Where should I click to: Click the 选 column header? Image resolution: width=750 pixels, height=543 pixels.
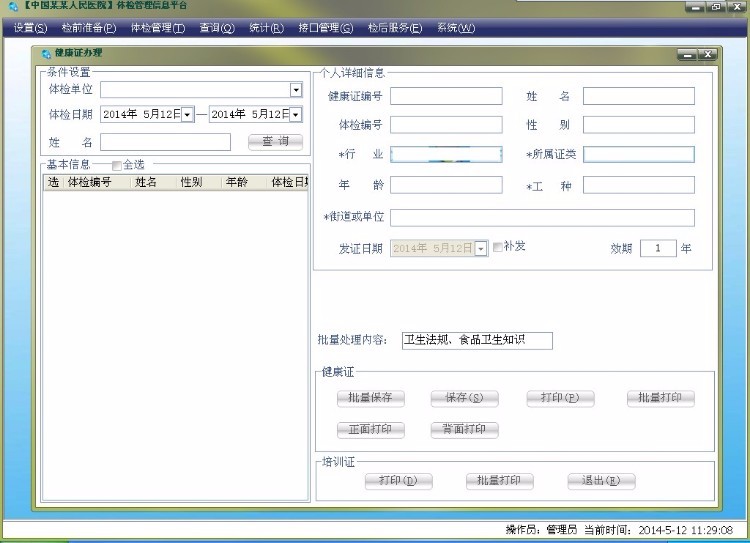point(54,182)
